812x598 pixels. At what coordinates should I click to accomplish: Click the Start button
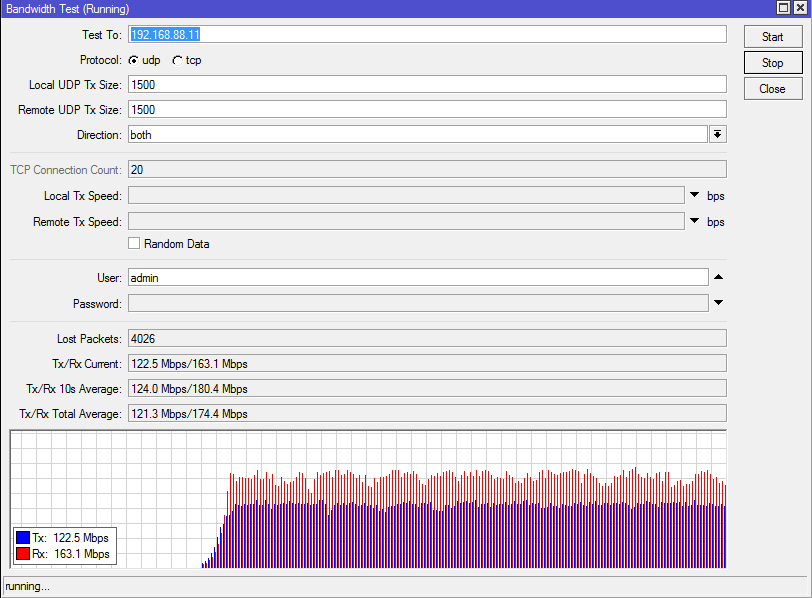pyautogui.click(x=772, y=37)
